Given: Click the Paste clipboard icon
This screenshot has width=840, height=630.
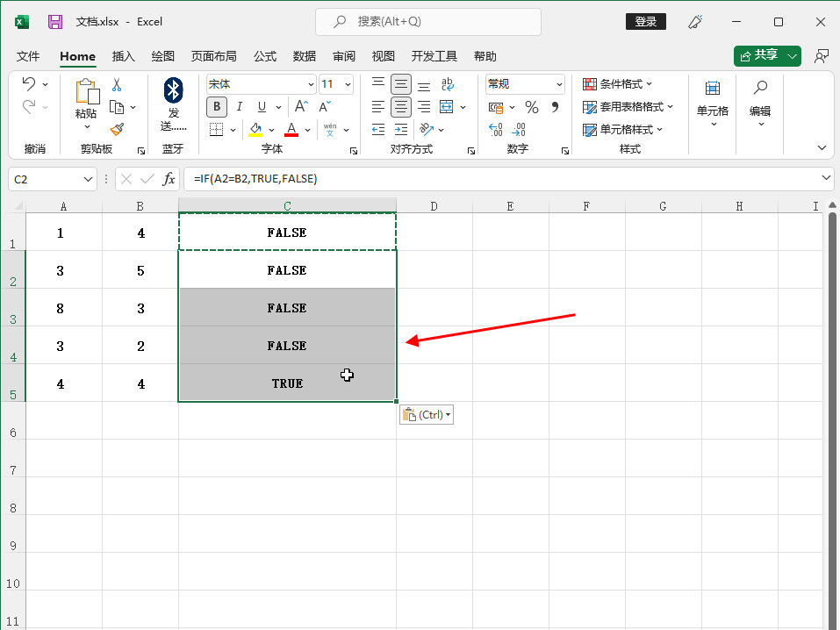Looking at the screenshot, I should pos(87,91).
